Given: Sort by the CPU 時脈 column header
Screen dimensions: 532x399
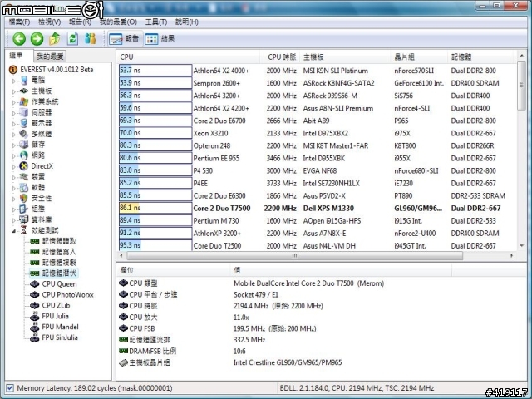Looking at the screenshot, I should pos(279,57).
